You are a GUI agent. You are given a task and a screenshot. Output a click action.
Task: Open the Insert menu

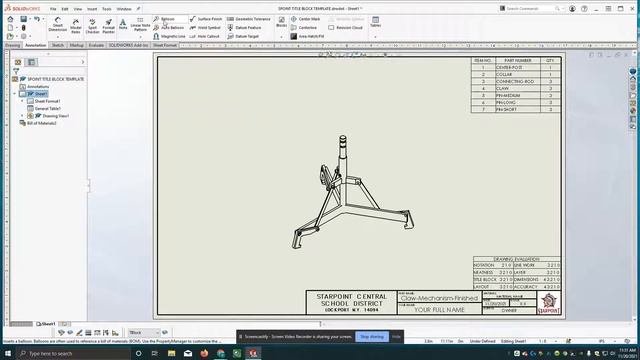pos(92,9)
